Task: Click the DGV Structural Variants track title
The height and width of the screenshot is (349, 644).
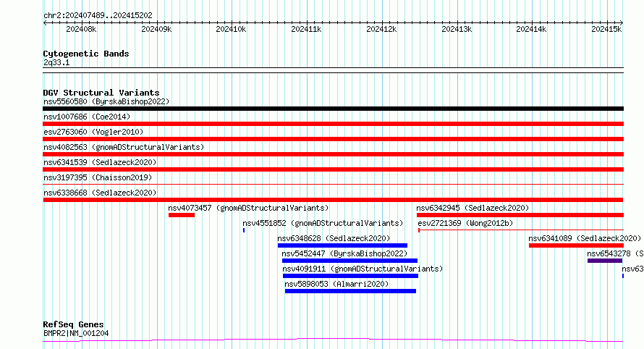Action: tap(101, 93)
